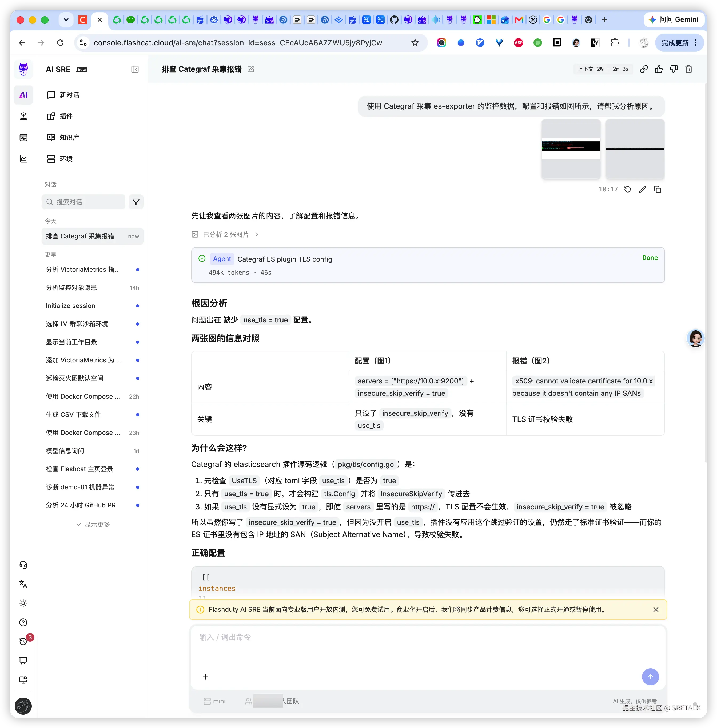This screenshot has width=717, height=728.
Task: Click the send arrow button
Action: tap(650, 677)
